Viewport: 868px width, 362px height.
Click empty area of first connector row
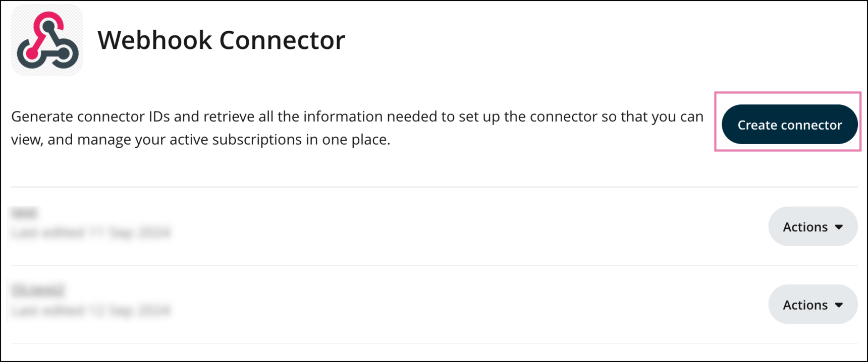454,227
